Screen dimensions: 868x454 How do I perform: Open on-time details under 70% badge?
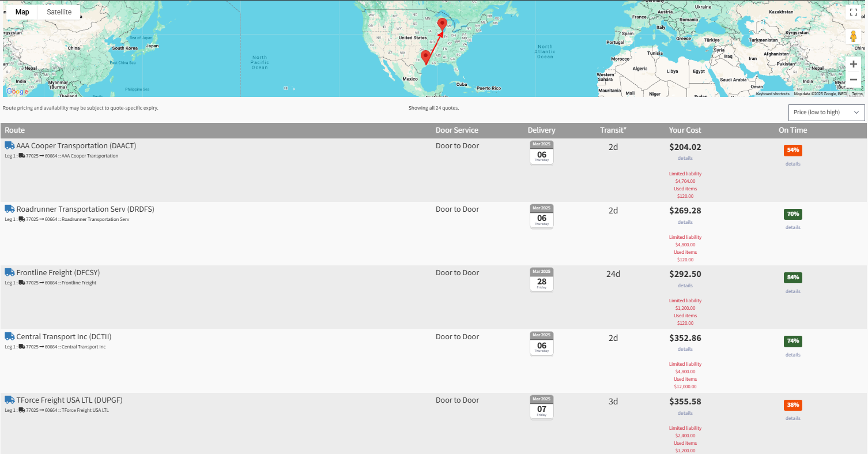[793, 227]
